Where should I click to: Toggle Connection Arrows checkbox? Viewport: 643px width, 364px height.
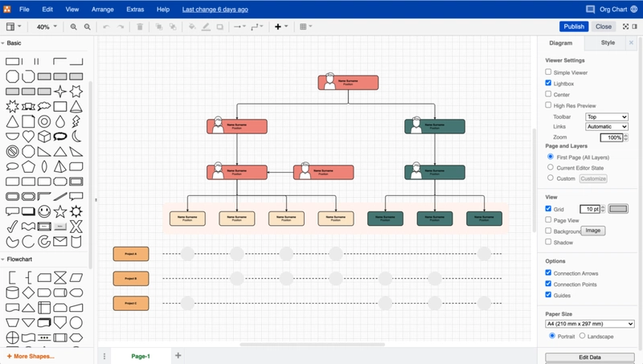[548, 272]
